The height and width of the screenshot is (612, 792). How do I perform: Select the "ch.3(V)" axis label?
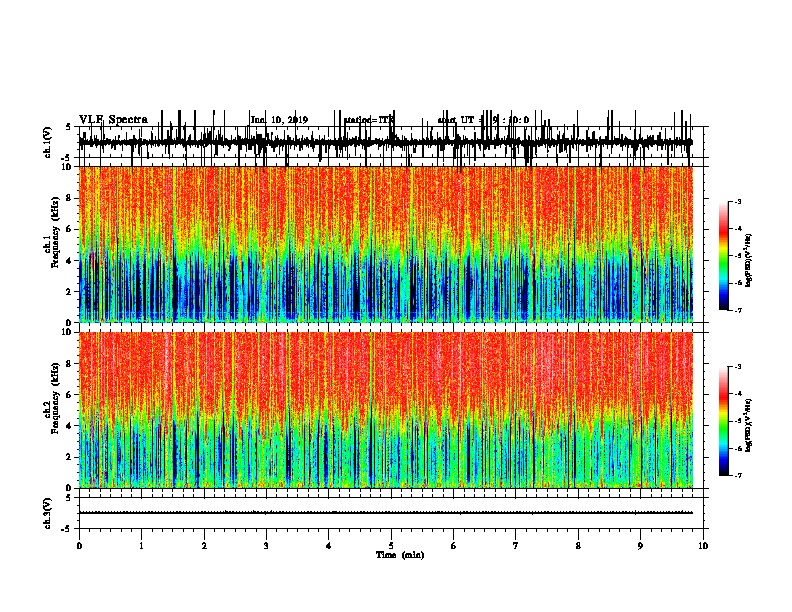(47, 513)
